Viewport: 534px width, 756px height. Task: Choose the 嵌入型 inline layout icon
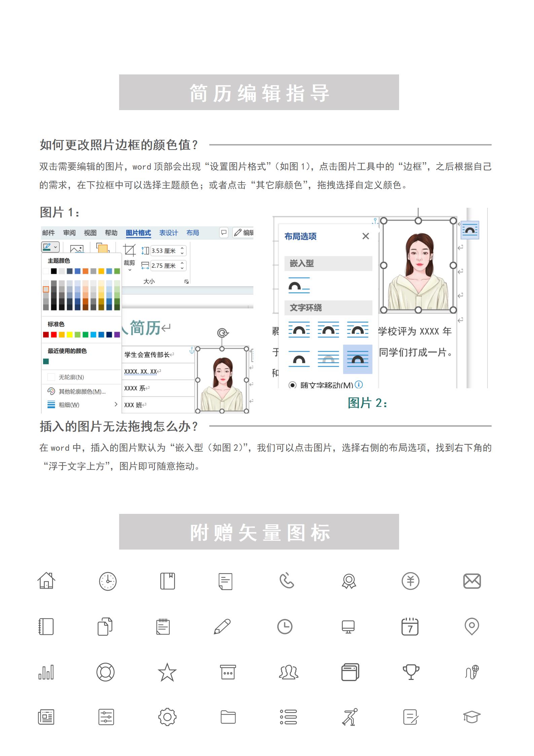click(299, 286)
